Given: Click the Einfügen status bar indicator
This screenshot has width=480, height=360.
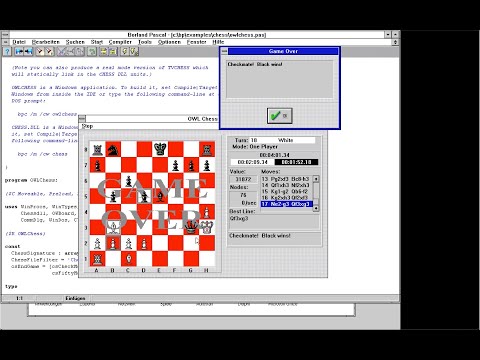Looking at the screenshot, I should (75, 298).
